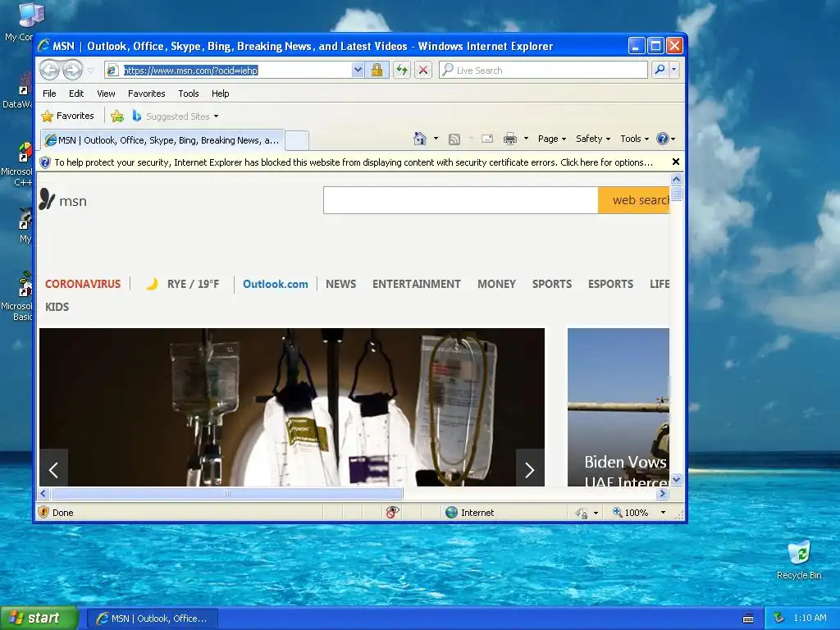
Task: Expand the print options dropdown arrow
Action: click(x=526, y=139)
